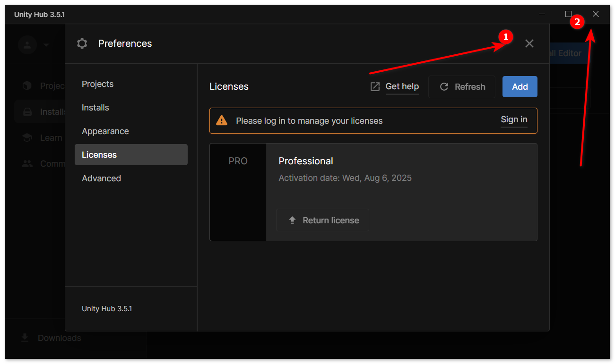This screenshot has width=615, height=364.
Task: Close the Unity Hub window
Action: point(596,14)
